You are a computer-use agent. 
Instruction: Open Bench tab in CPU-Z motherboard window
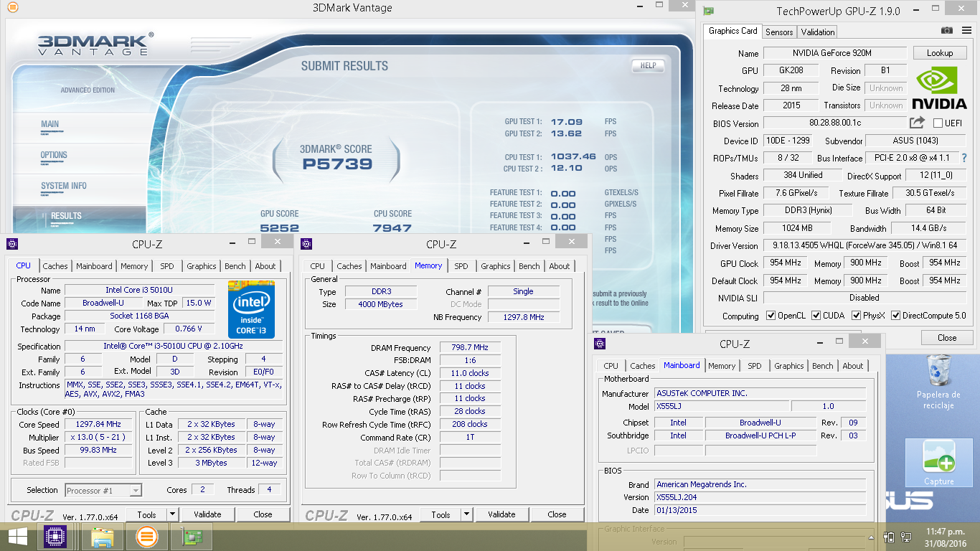tap(823, 366)
